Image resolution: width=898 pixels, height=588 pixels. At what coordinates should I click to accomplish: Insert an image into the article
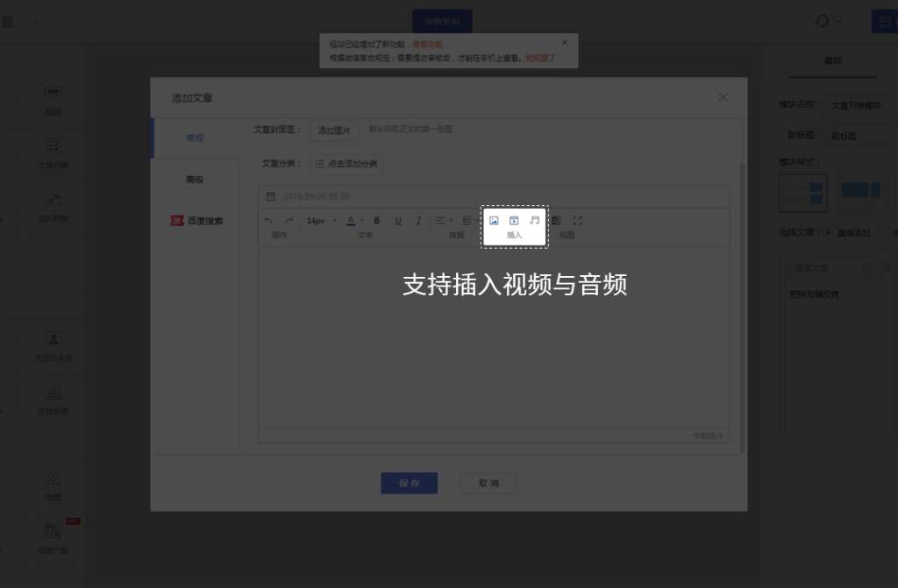click(x=494, y=221)
